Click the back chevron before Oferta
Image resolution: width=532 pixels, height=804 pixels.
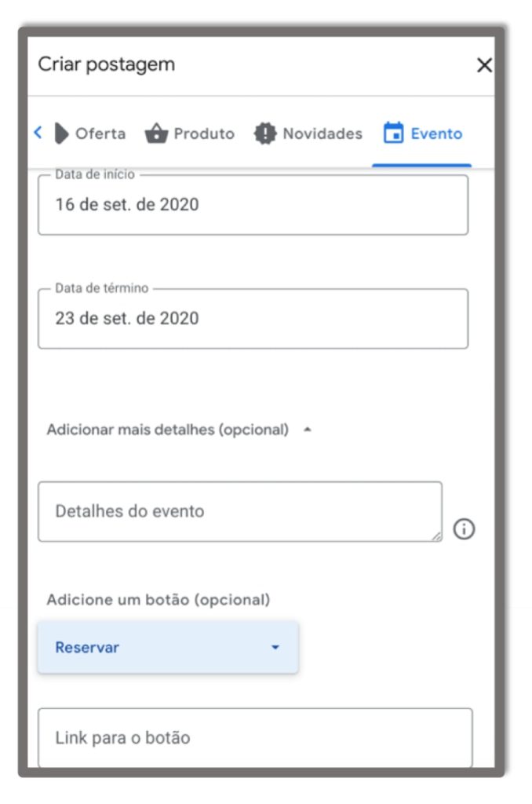pos(36,133)
